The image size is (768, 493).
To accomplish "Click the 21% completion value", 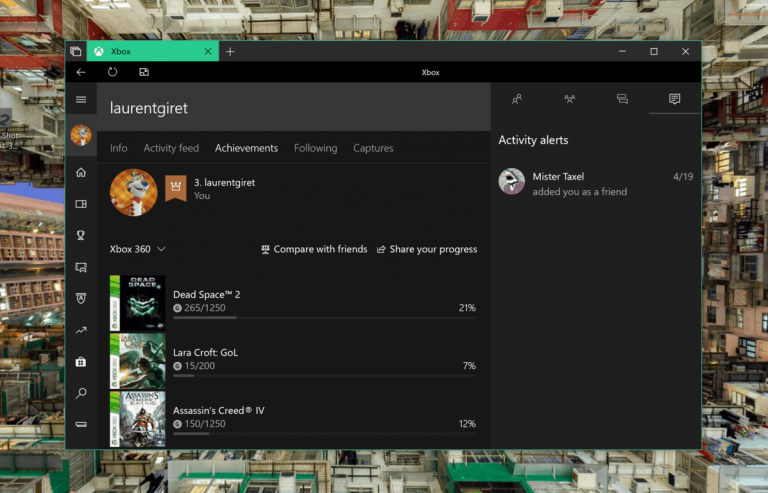I will (x=467, y=308).
